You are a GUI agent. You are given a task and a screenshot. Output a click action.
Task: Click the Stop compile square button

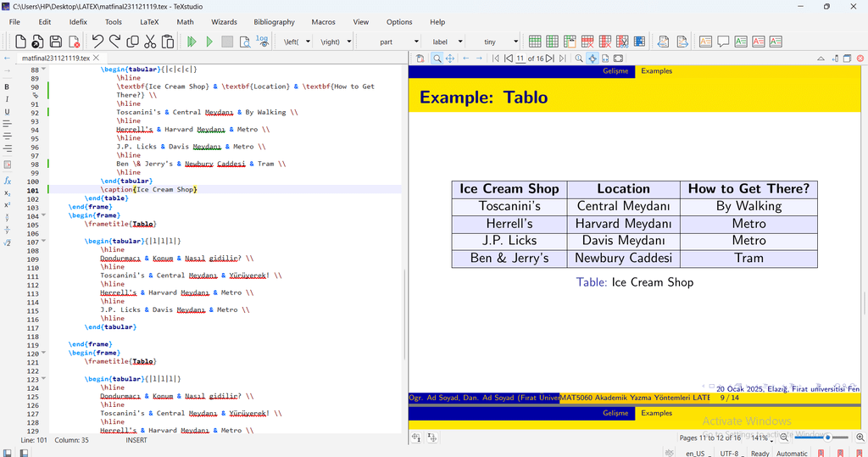tap(227, 42)
